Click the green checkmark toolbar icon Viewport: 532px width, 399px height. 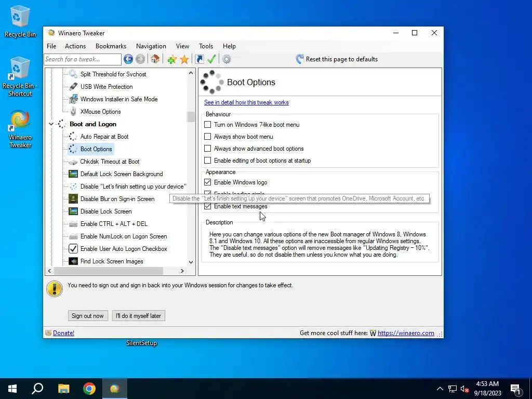click(x=211, y=59)
